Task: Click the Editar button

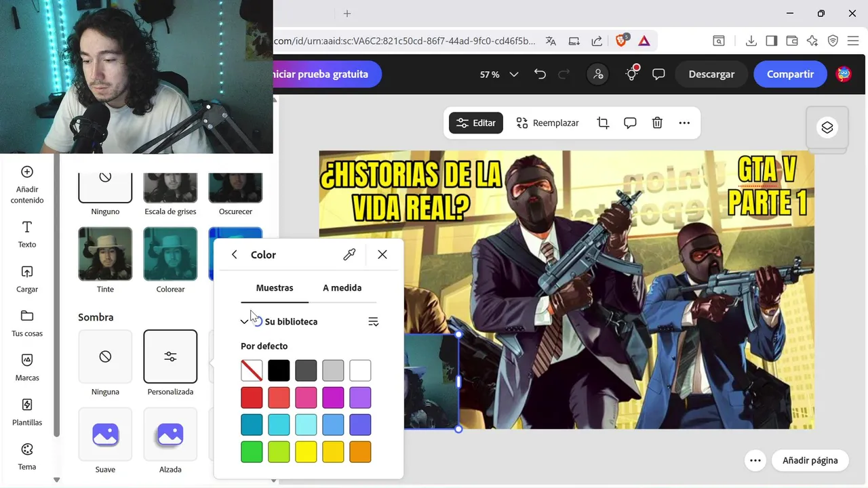Action: (x=476, y=123)
